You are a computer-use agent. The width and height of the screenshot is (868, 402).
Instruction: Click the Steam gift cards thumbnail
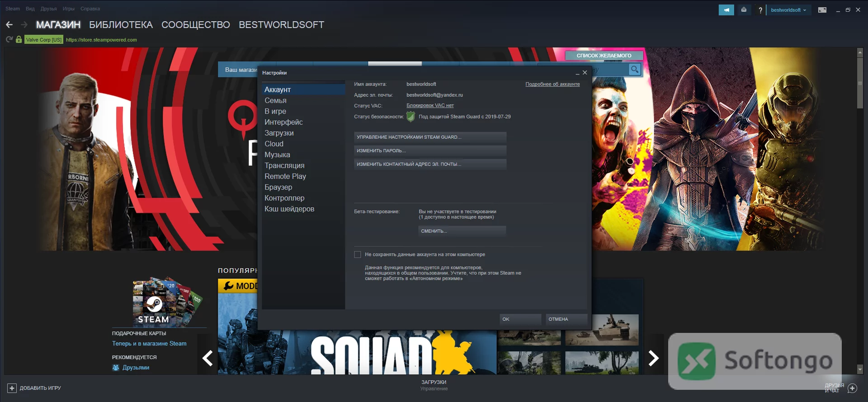(x=168, y=302)
